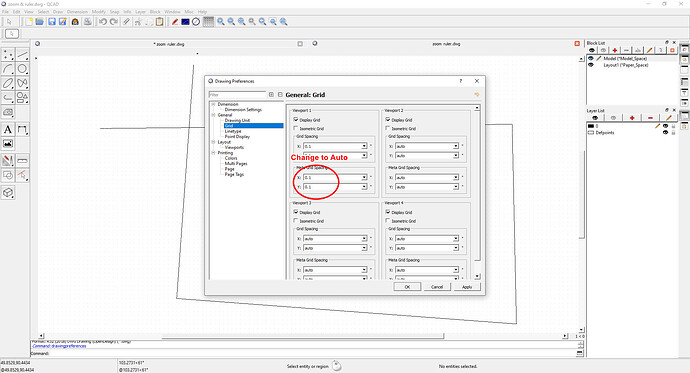
Task: Open the Snap menu
Action: [114, 12]
